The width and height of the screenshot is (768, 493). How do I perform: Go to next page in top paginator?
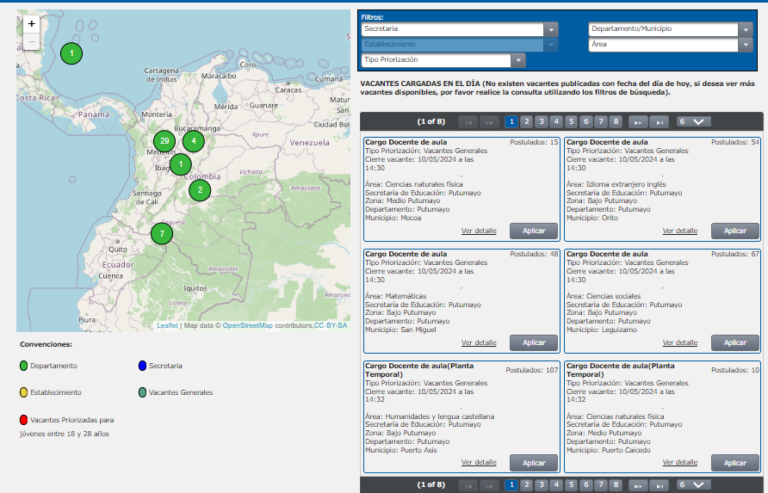tap(637, 121)
